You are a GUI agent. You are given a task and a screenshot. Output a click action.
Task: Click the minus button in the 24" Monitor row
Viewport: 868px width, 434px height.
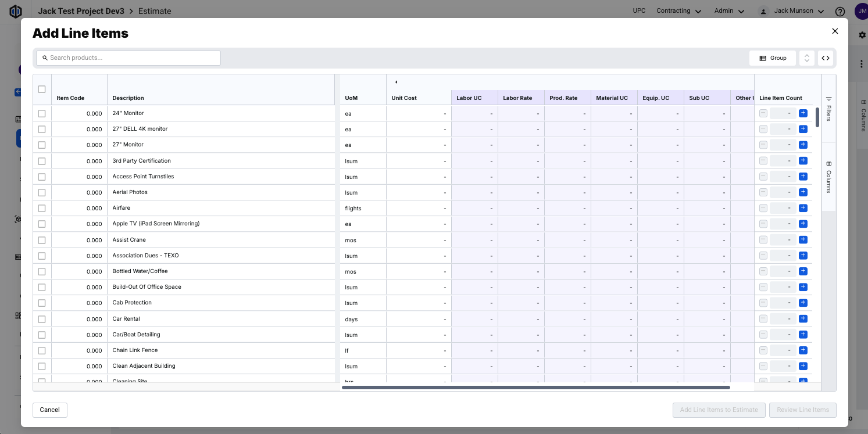(x=763, y=113)
